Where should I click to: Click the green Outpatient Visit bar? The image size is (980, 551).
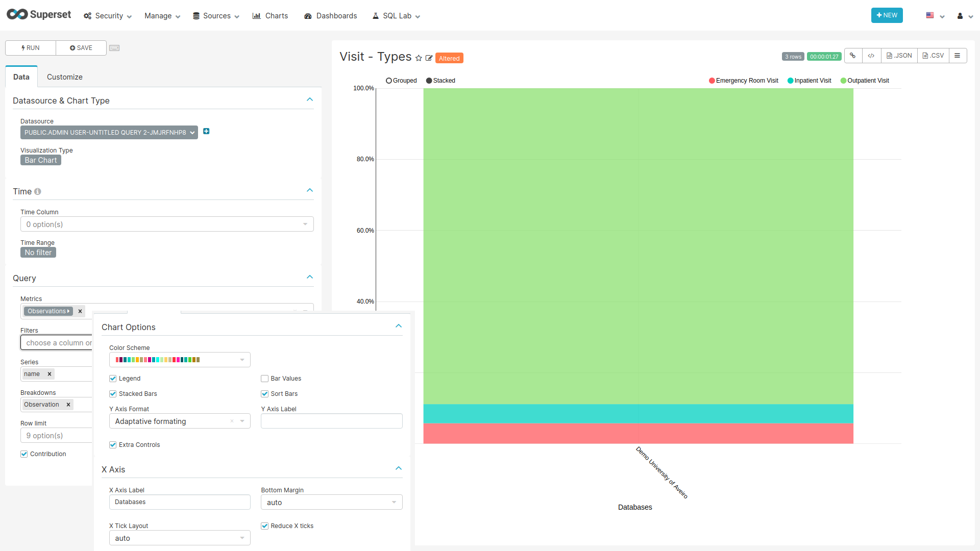pos(638,246)
